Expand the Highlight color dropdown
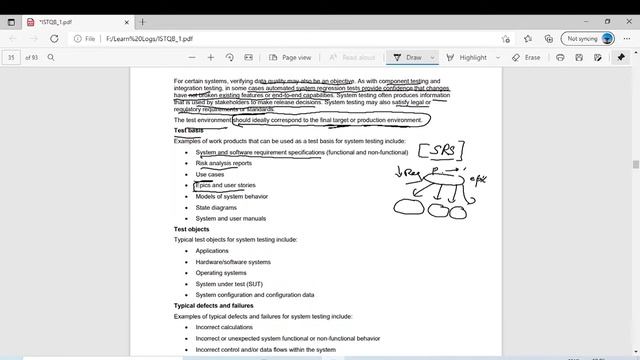Viewport: 640px width, 360px height. coord(498,58)
